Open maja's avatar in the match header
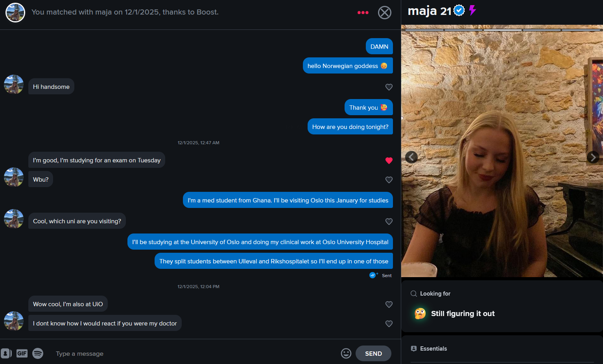Screen dimensions: 603x364 (x=15, y=13)
